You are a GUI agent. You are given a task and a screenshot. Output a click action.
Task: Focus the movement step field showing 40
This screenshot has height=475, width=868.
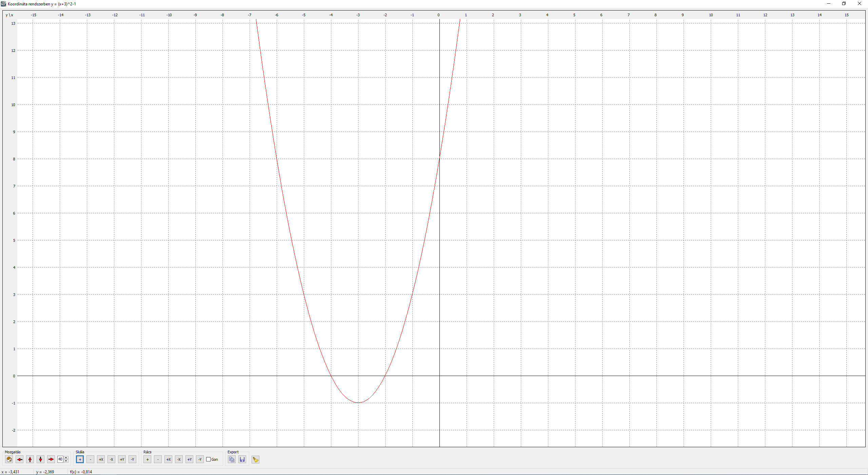(x=60, y=459)
